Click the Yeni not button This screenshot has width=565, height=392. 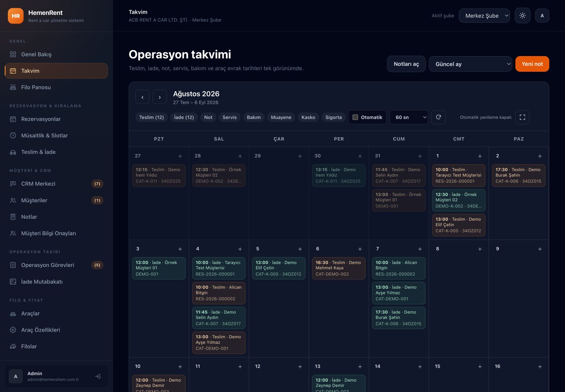tap(532, 64)
